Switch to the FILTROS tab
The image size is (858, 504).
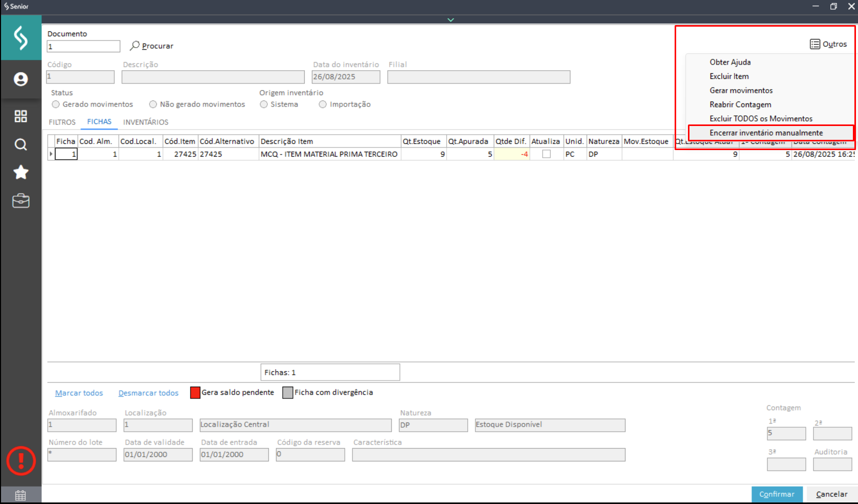pyautogui.click(x=62, y=122)
